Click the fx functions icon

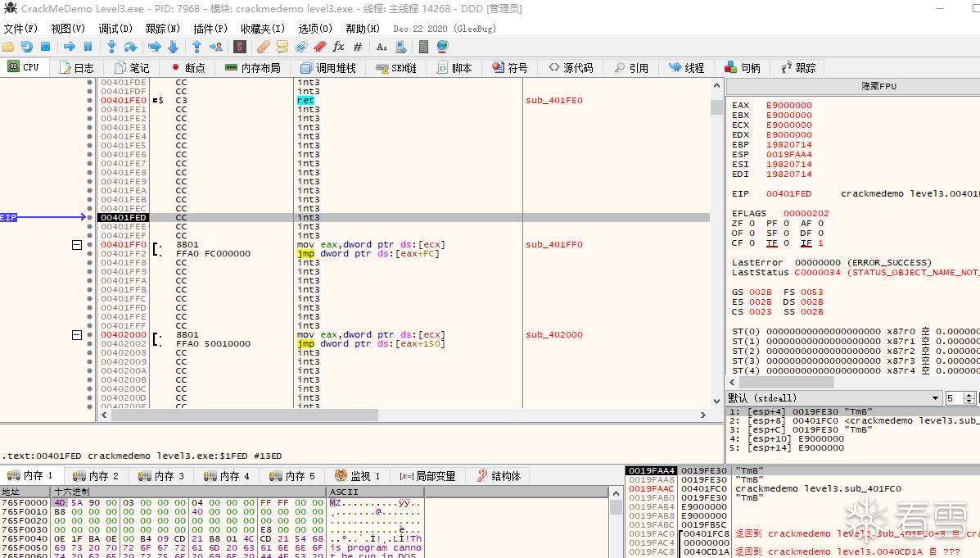coord(338,47)
